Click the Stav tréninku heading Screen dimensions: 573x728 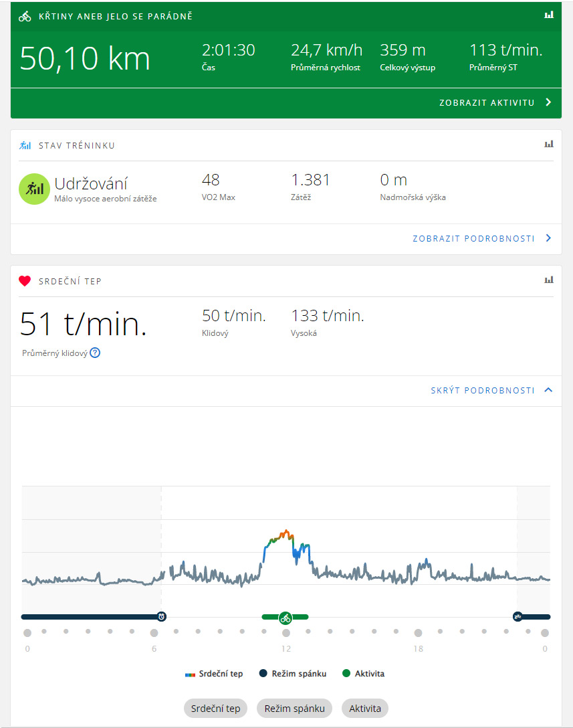(76, 145)
